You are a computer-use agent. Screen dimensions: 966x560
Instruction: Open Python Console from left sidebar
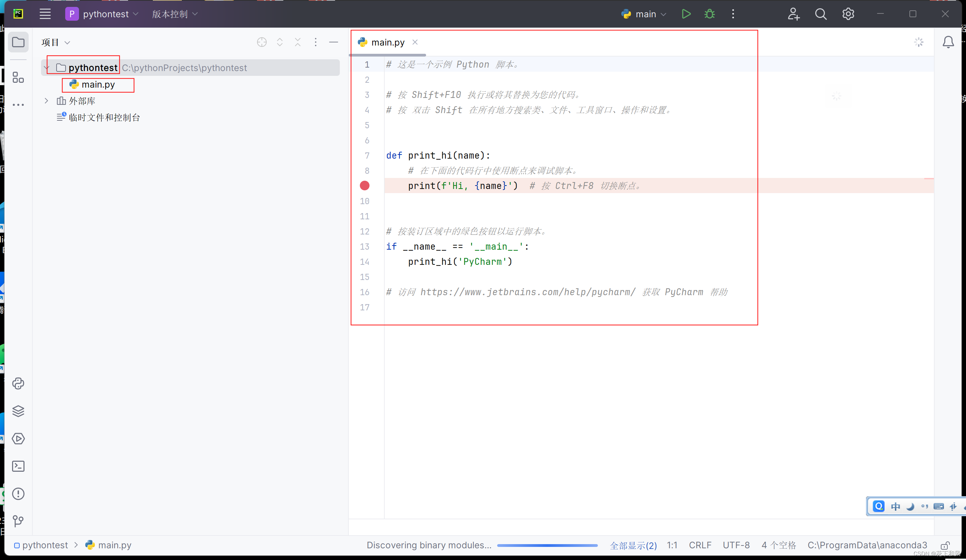click(18, 383)
